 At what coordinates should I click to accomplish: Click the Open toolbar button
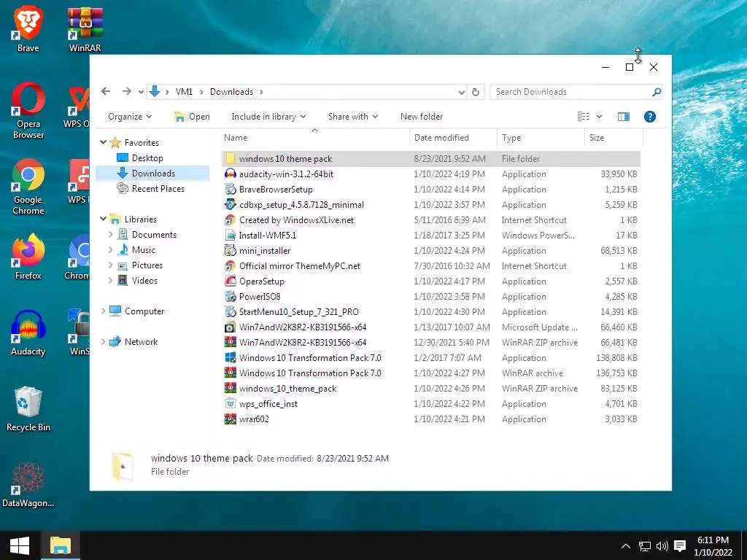(192, 117)
